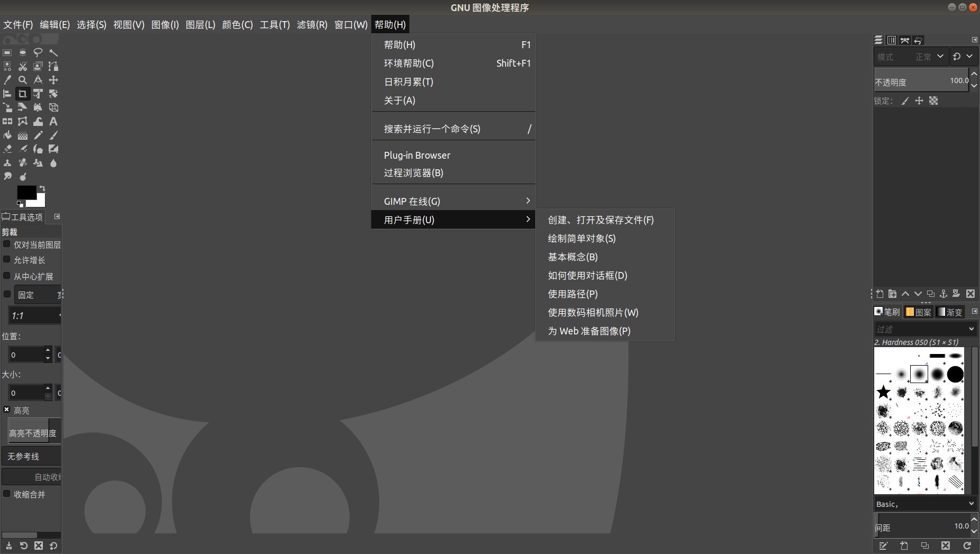Toggle lock position and size icon
Screen dimensions: 980x554
coord(919,101)
